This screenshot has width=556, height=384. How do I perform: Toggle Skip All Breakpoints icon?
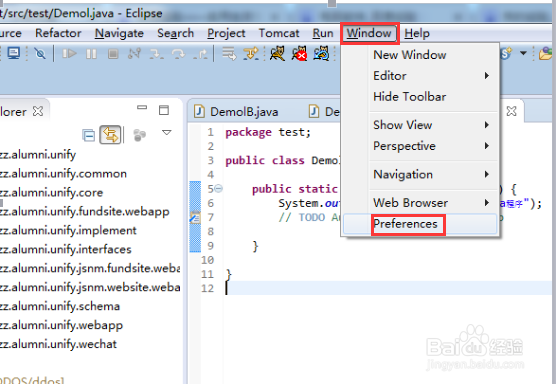click(x=40, y=54)
